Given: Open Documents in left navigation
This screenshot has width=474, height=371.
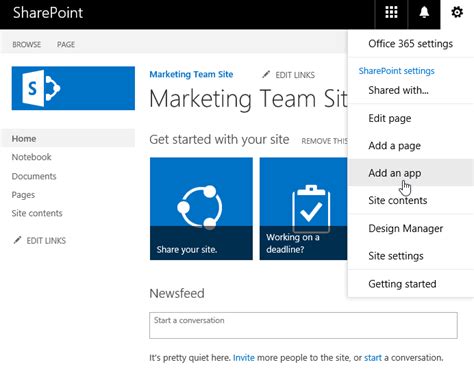Looking at the screenshot, I should point(34,176).
